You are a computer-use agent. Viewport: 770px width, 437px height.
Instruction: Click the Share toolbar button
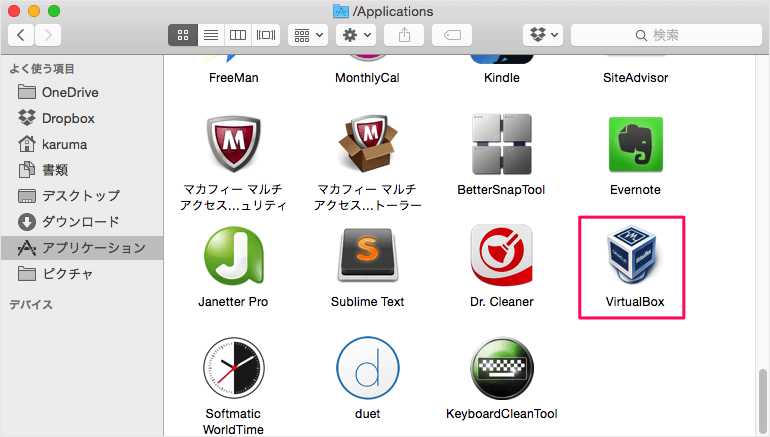pyautogui.click(x=404, y=35)
